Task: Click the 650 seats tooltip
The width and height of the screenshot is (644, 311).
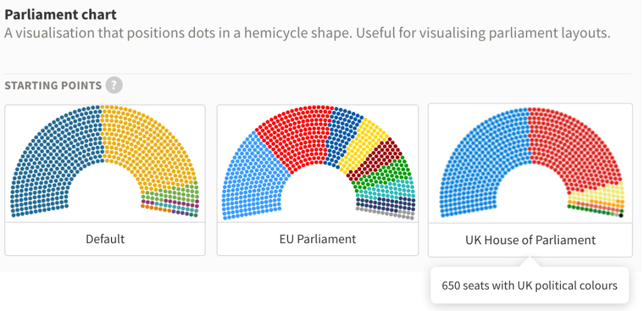Action: tap(530, 285)
